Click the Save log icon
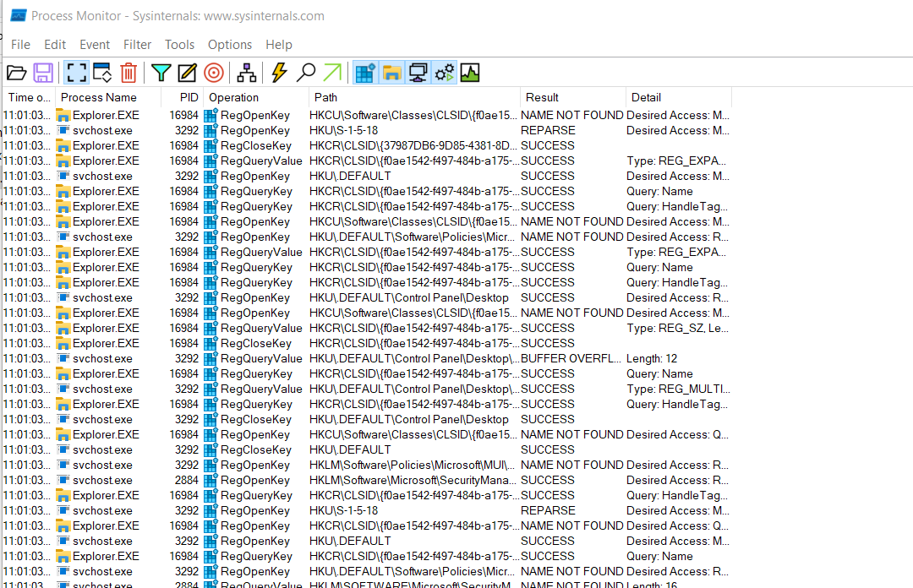Viewport: 913px width, 588px height. pos(43,73)
